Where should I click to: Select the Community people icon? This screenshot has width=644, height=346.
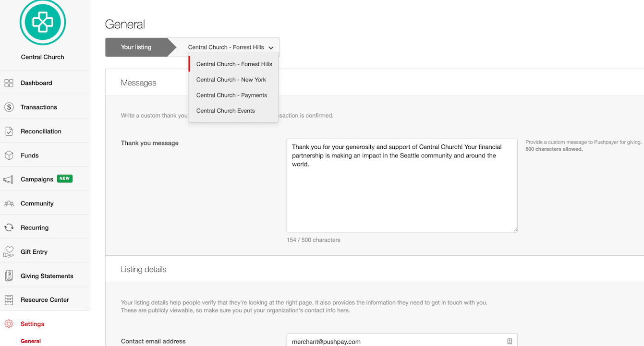[9, 203]
